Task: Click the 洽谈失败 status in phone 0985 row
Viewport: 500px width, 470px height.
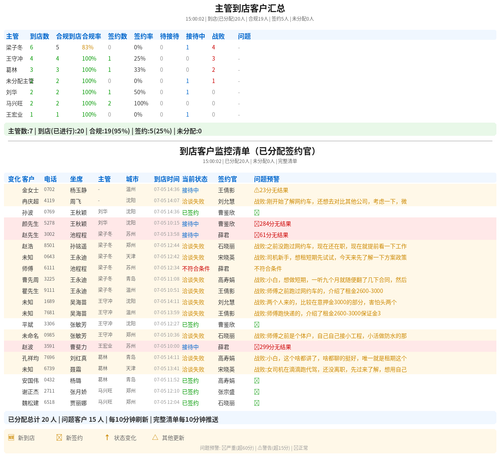Action: [193, 336]
